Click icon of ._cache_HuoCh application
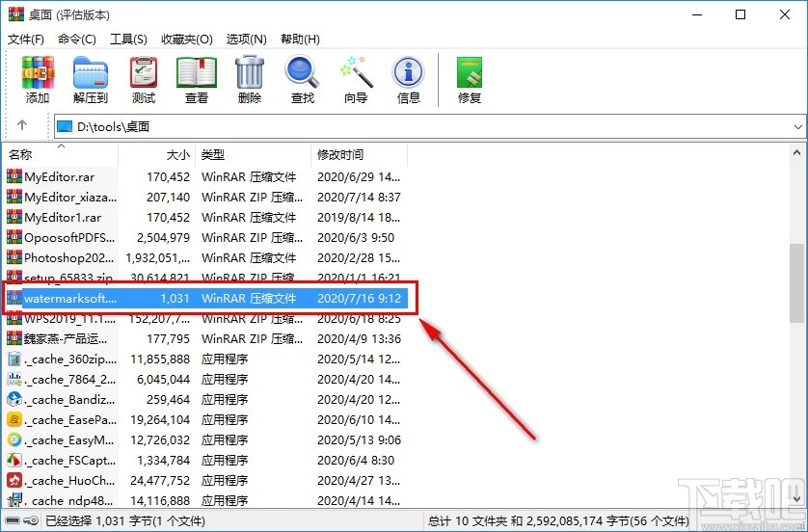808x532 pixels. click(14, 481)
